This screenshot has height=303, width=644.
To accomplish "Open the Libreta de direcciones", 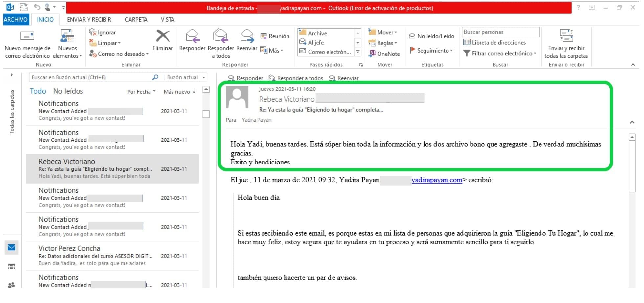I will [494, 42].
